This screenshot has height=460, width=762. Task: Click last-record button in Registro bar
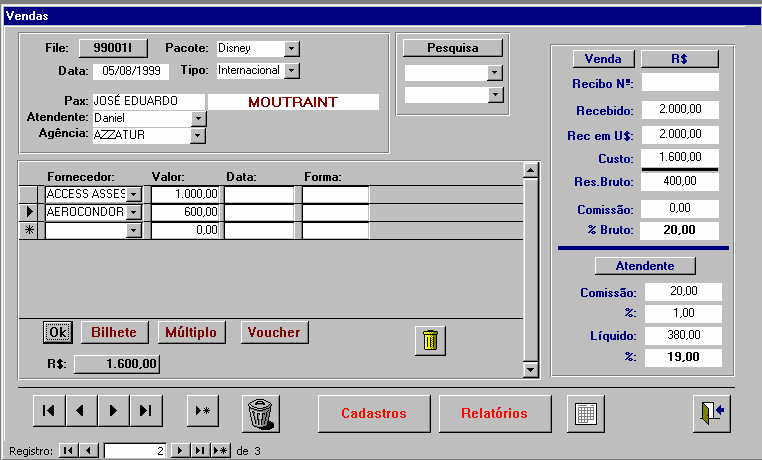click(200, 451)
